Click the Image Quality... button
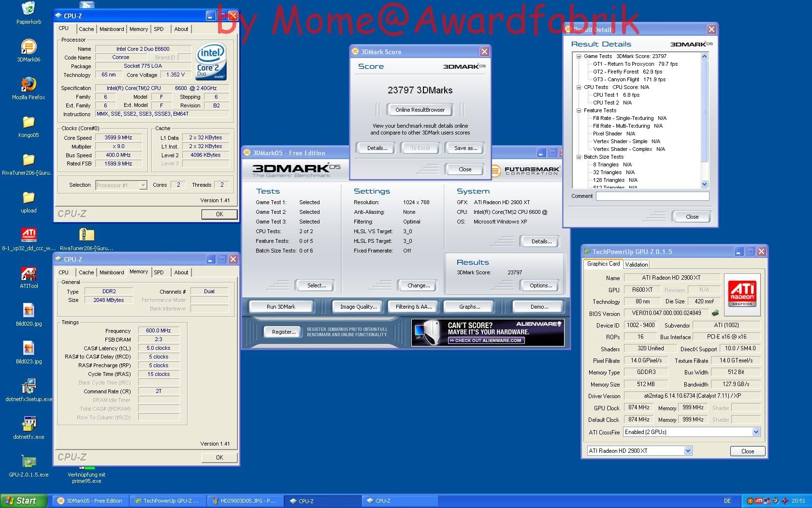 (x=358, y=307)
